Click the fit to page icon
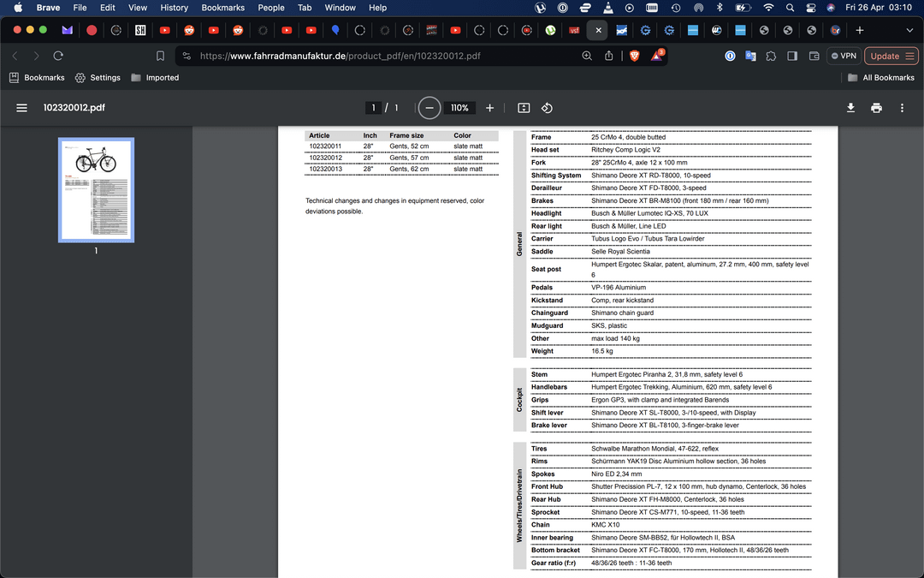 coord(524,108)
